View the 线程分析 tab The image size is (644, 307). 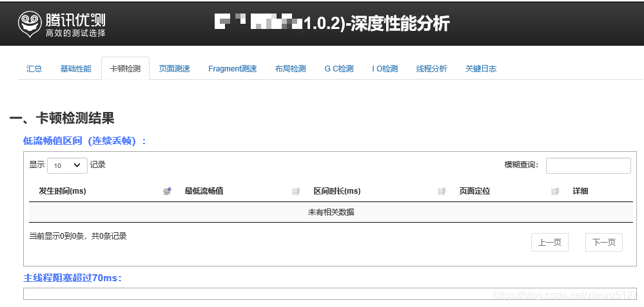coord(431,68)
